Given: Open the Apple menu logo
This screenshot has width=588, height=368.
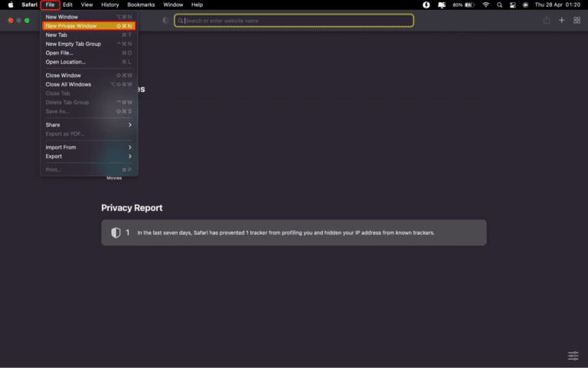Looking at the screenshot, I should pos(11,5).
